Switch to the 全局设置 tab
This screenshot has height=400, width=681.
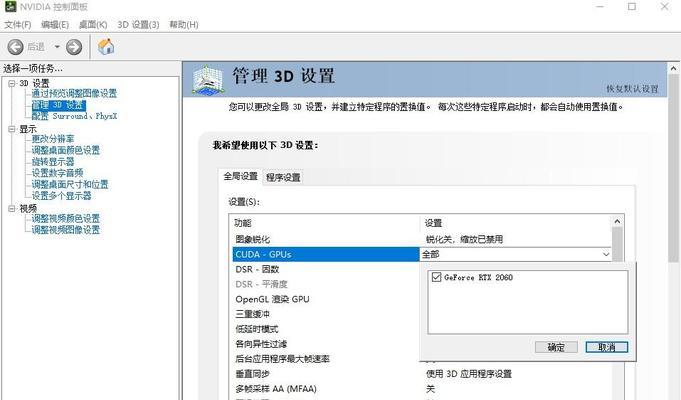coord(241,176)
